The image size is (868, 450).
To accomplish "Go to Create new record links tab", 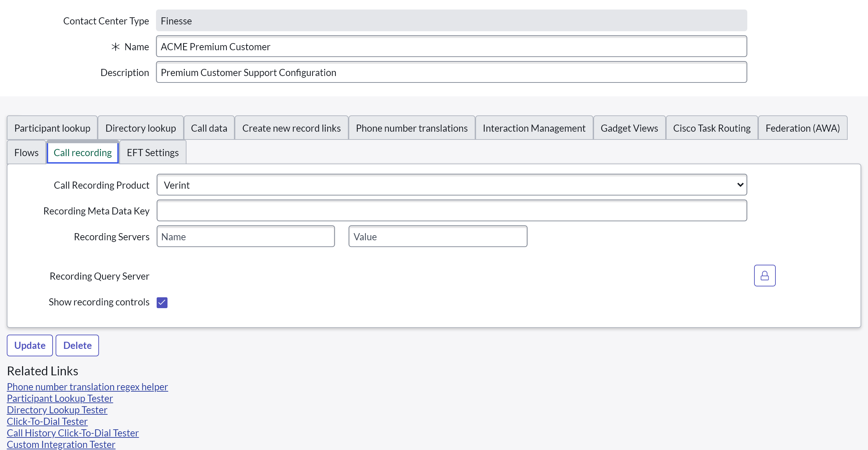I will 291,128.
